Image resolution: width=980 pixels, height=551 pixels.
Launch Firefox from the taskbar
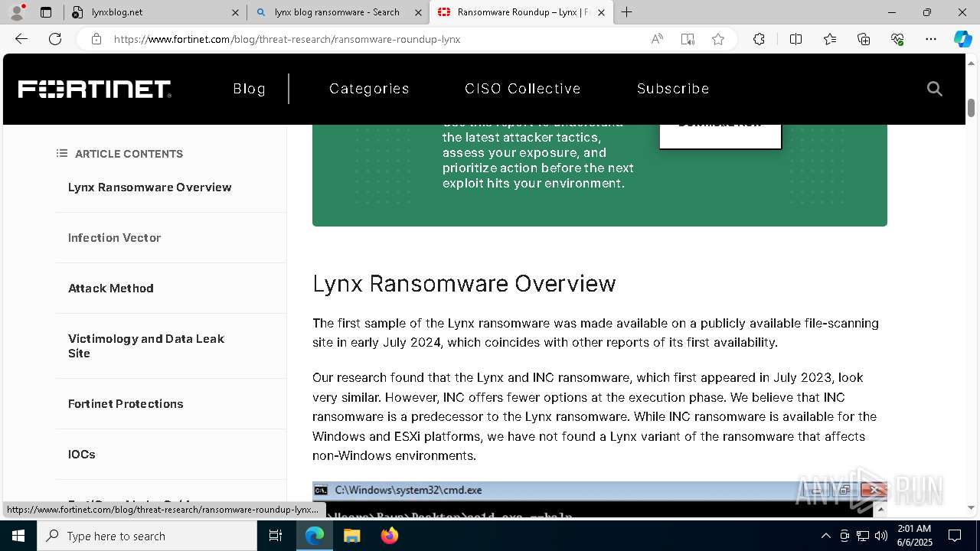[389, 536]
